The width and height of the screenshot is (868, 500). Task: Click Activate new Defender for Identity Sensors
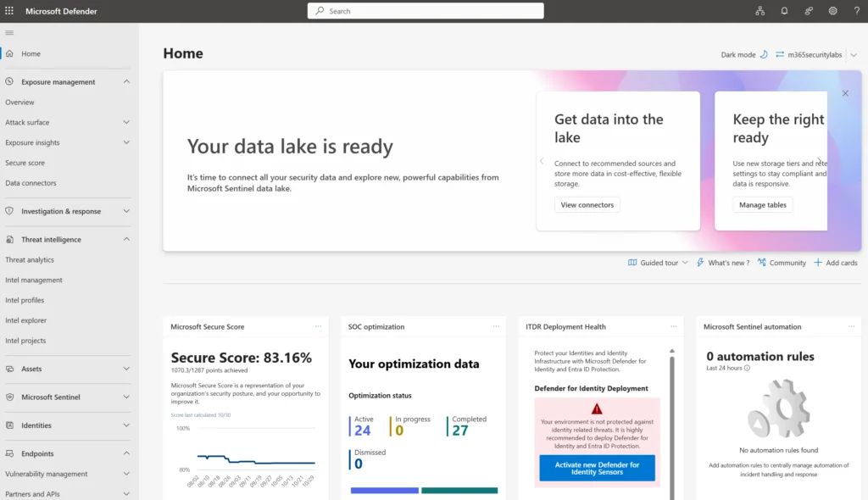tap(597, 468)
